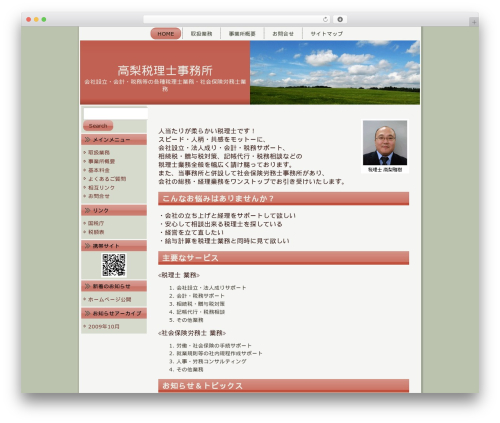Image resolution: width=500 pixels, height=423 pixels.
Task: Click bullet 経営を立て直したい
Action: coord(194,232)
